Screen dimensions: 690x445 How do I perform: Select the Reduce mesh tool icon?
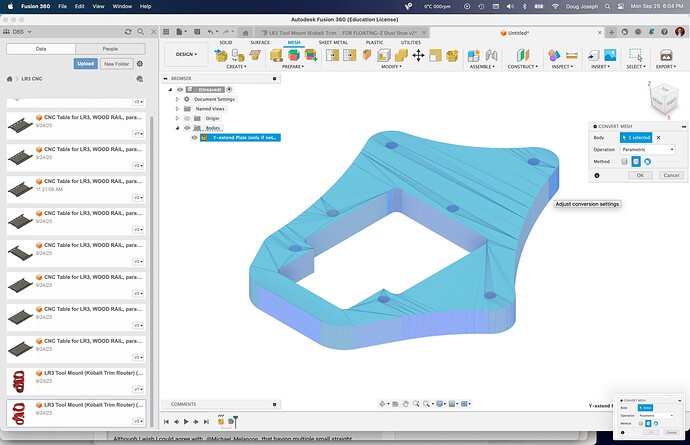(x=349, y=55)
